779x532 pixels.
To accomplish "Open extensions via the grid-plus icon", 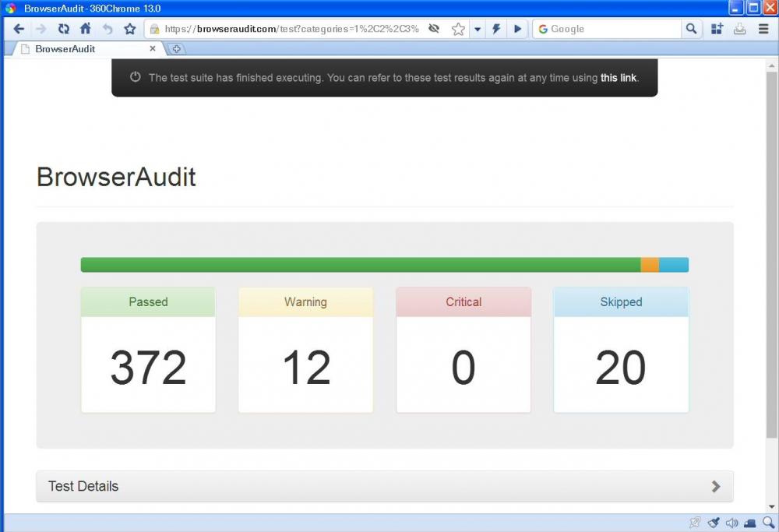I will (717, 29).
